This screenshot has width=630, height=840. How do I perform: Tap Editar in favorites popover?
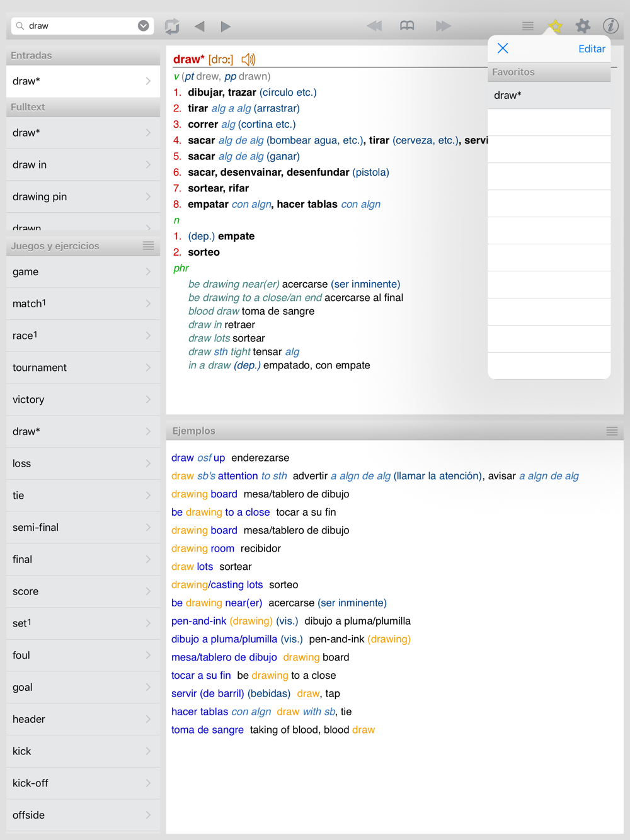592,49
